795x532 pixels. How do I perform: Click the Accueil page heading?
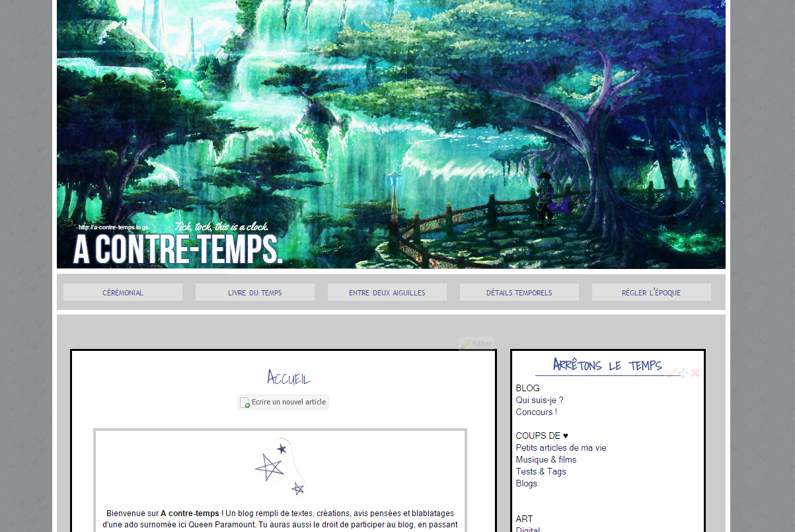click(289, 378)
